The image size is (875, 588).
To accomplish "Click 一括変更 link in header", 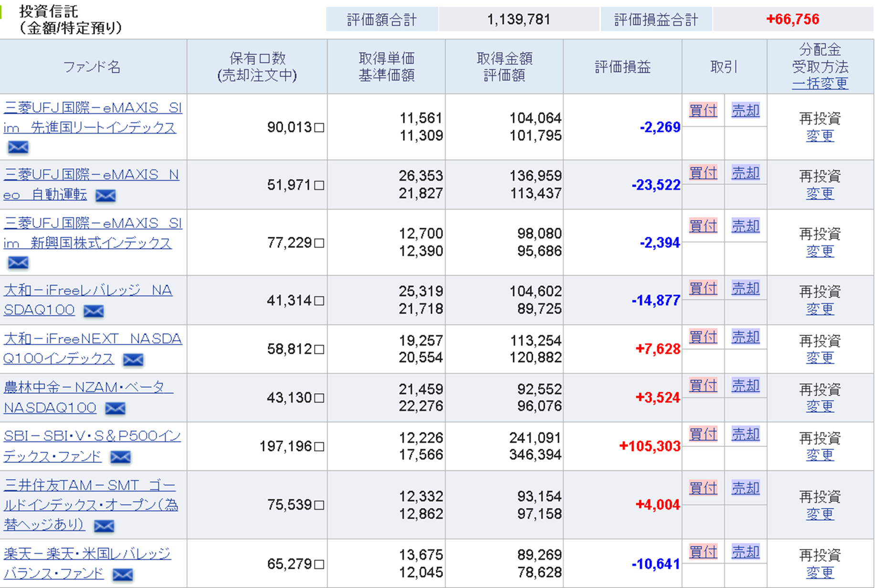I will pos(820,84).
